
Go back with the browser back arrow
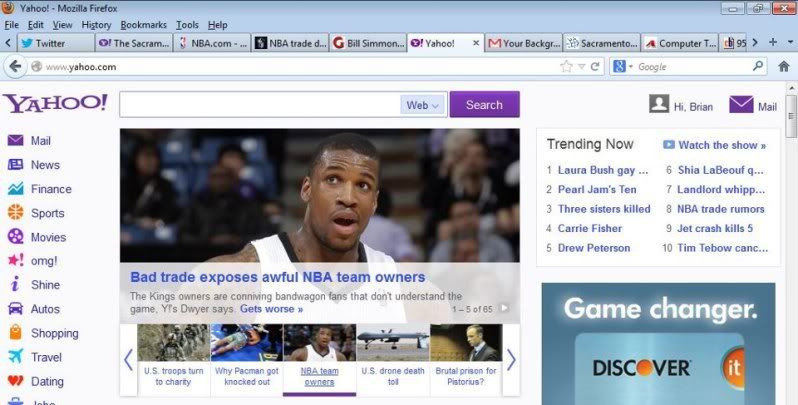point(15,67)
